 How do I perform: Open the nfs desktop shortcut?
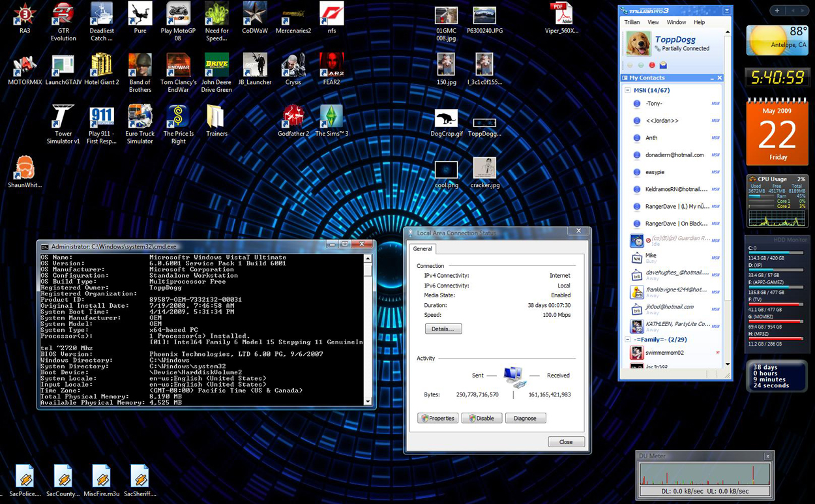[x=332, y=18]
